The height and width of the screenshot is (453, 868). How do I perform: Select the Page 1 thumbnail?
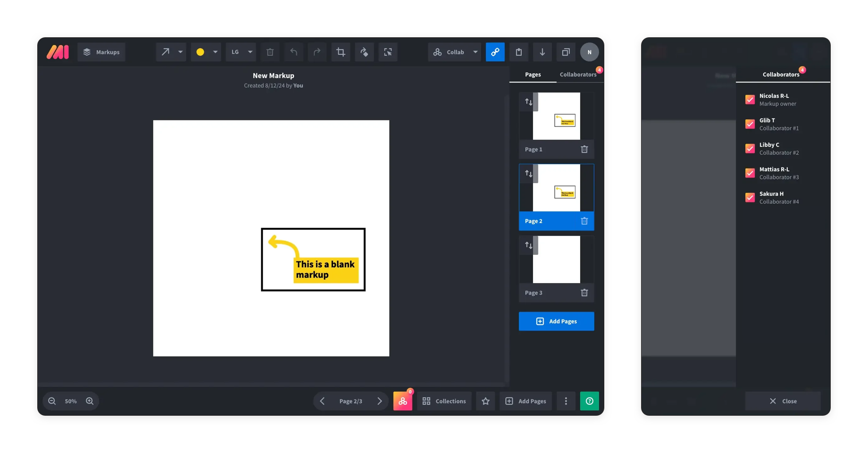pyautogui.click(x=556, y=116)
